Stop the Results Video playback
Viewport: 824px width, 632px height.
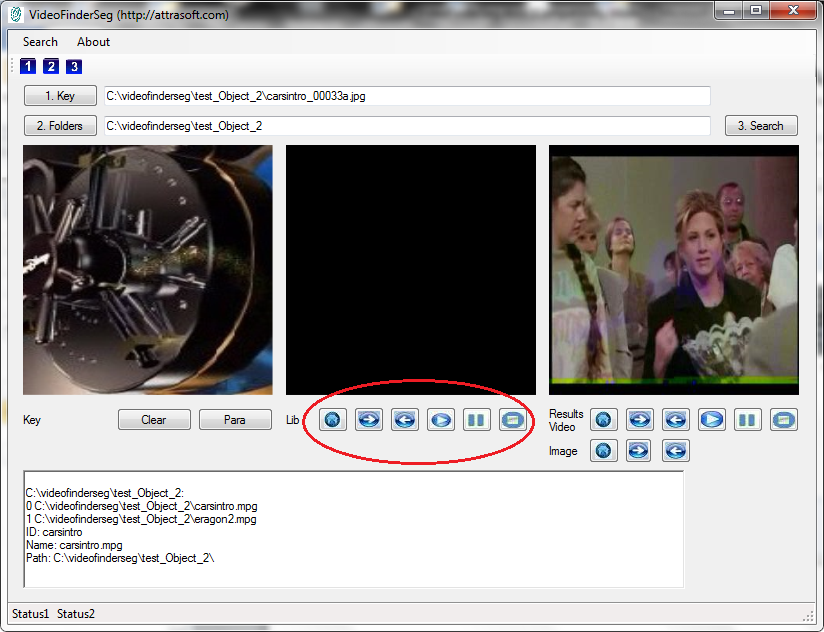[x=784, y=420]
